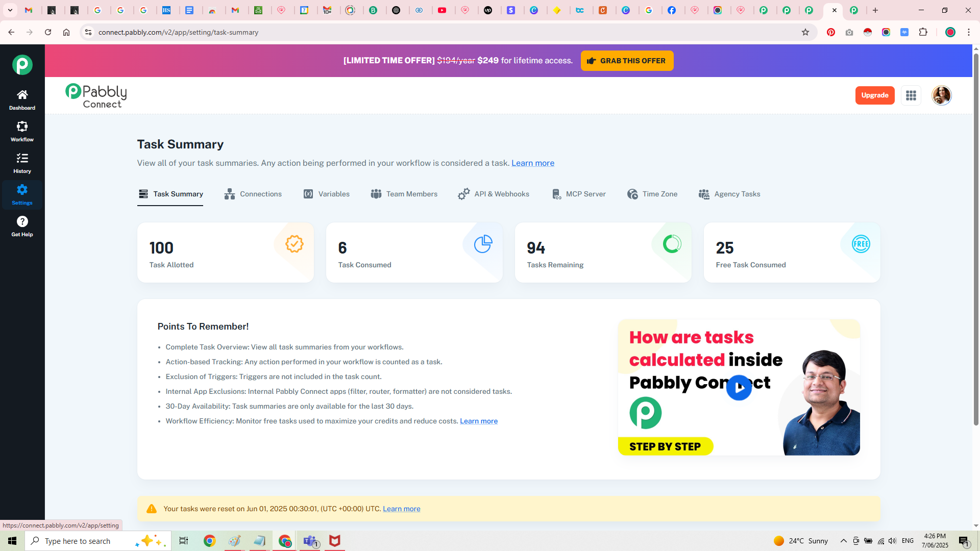Switch to the Task Summary tab
Screen dimensions: 980x551
point(170,194)
